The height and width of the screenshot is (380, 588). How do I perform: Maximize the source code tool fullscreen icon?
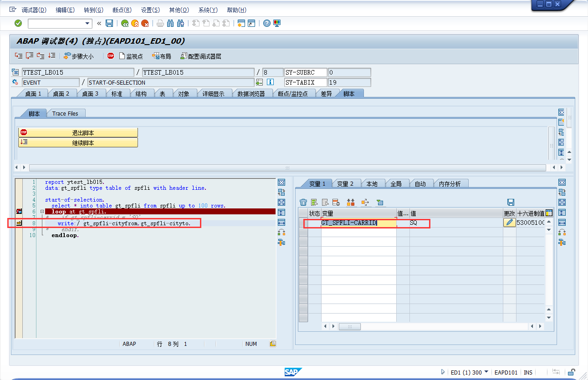pos(281,202)
